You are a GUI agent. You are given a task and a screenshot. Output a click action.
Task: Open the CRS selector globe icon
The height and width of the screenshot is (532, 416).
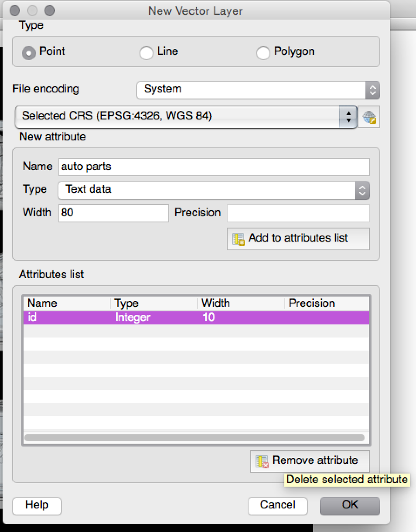[x=369, y=117]
